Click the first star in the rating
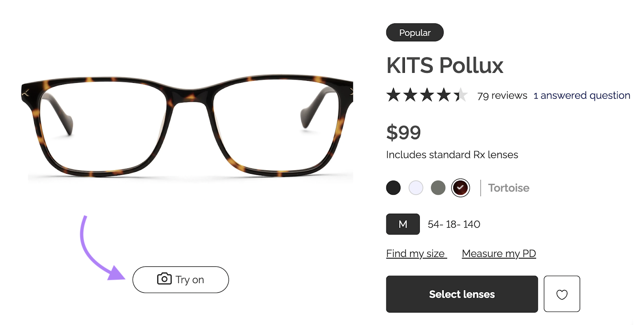The height and width of the screenshot is (325, 644). pos(394,95)
